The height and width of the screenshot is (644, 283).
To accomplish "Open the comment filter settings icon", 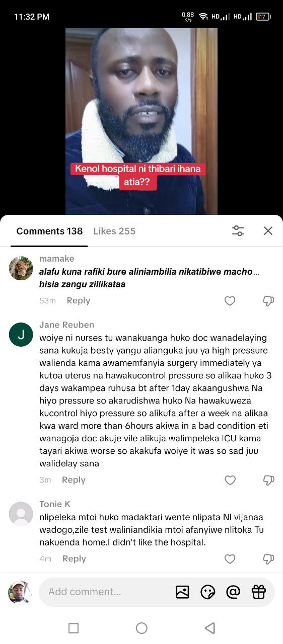I will pyautogui.click(x=238, y=231).
